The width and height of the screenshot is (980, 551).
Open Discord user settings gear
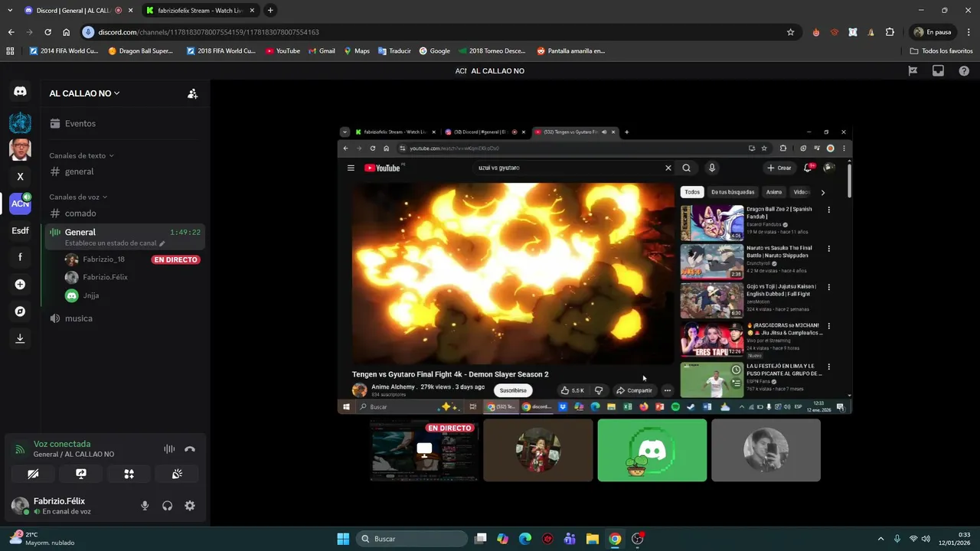(x=190, y=506)
